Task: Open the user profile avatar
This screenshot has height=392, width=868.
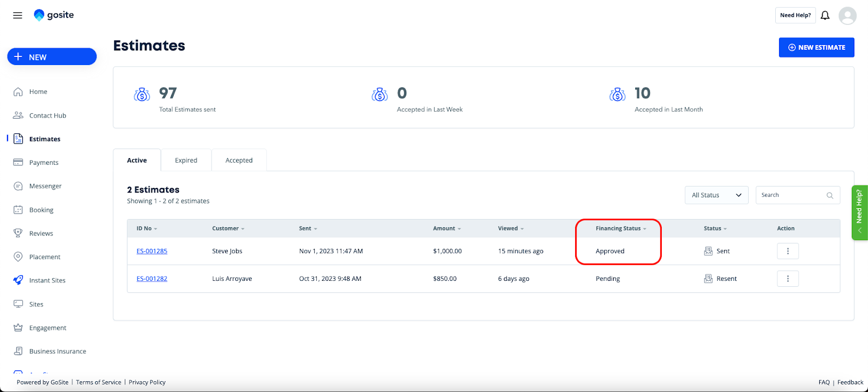Action: 847,16
